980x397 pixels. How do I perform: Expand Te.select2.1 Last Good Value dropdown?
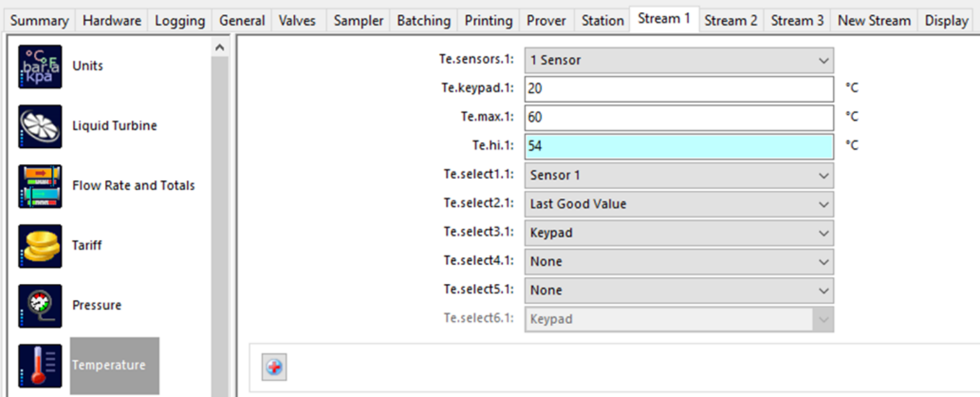click(x=679, y=204)
